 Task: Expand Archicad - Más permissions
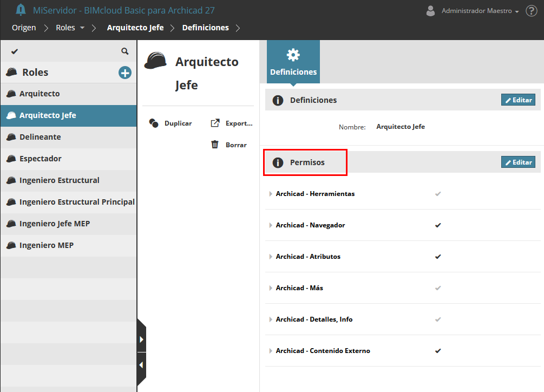[x=271, y=288]
